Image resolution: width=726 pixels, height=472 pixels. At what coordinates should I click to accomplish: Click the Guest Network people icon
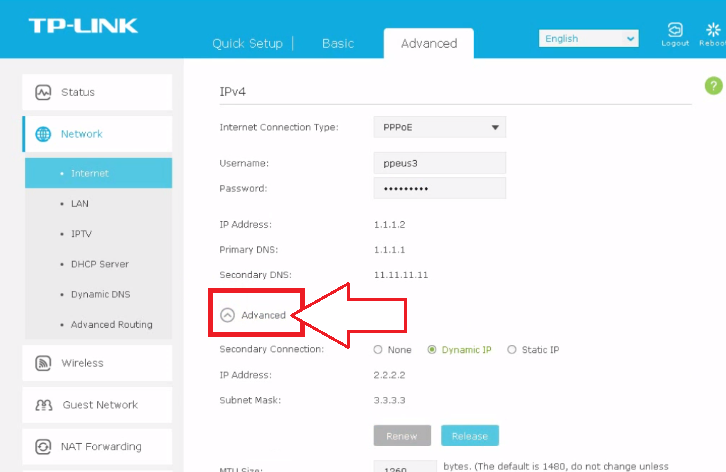(44, 405)
